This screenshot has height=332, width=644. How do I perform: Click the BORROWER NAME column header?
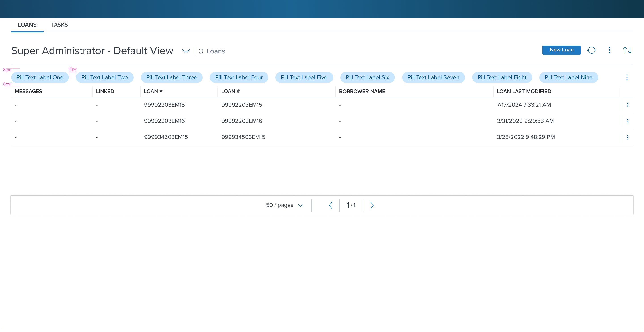[362, 91]
